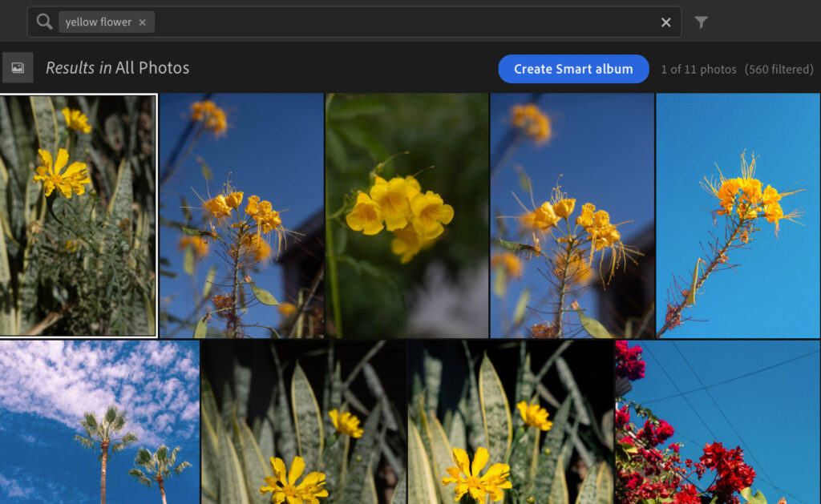This screenshot has width=821, height=504.
Task: Open the second top-row yellow flower photo
Action: (241, 215)
